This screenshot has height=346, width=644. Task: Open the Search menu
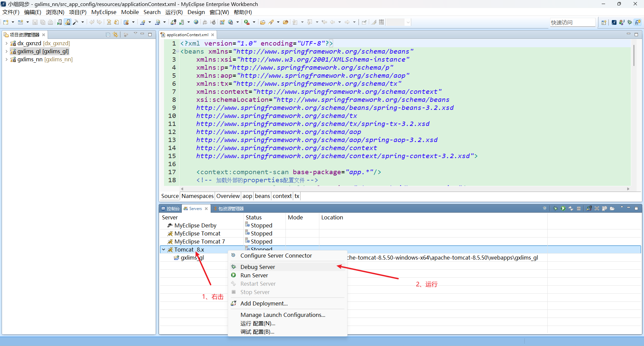click(152, 12)
